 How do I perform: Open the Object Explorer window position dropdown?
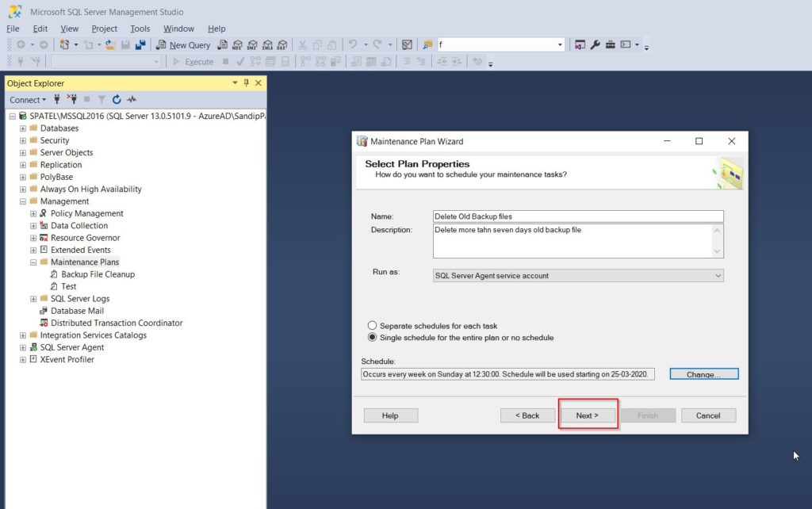tap(235, 82)
